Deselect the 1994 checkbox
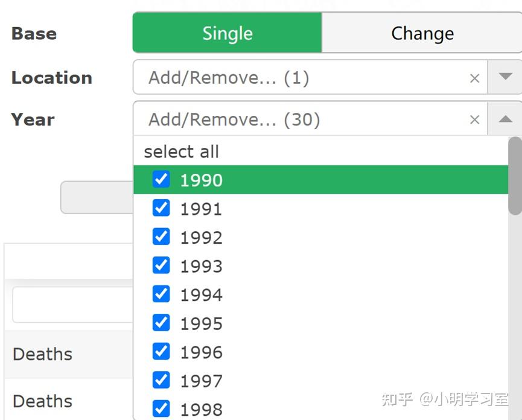 point(161,294)
